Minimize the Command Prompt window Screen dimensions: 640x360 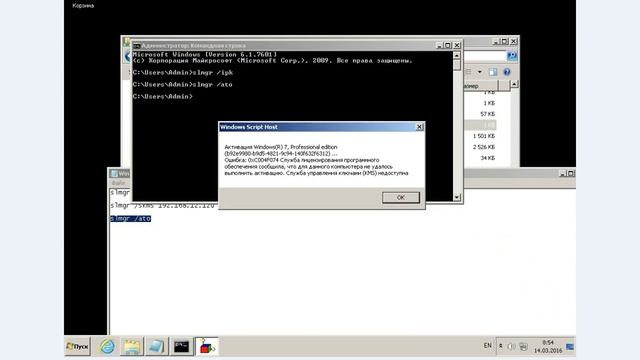pos(439,45)
